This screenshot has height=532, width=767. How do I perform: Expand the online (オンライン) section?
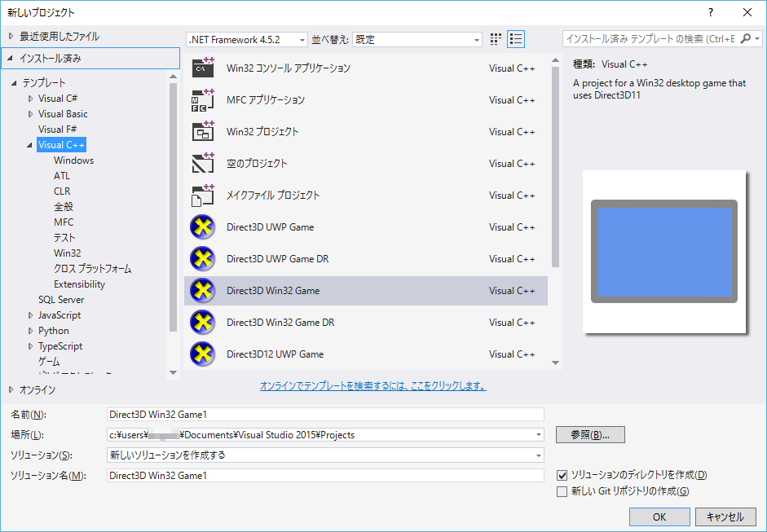tap(11, 389)
